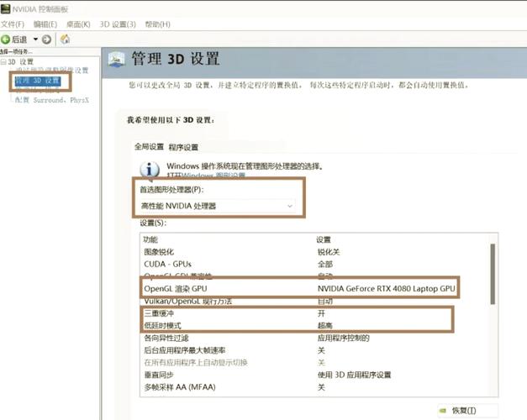This screenshot has width=527, height=420.
Task: Switch to the 程序设置 tab
Action: [183, 147]
